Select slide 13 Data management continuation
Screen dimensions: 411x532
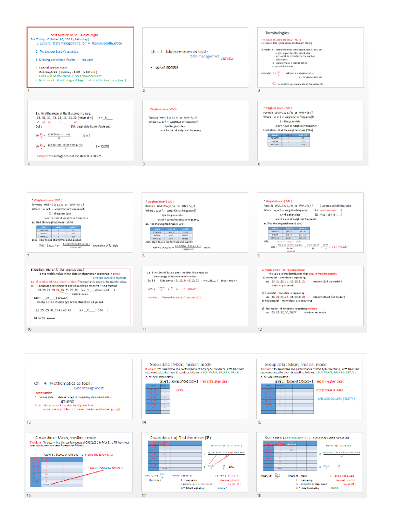(x=79, y=388)
